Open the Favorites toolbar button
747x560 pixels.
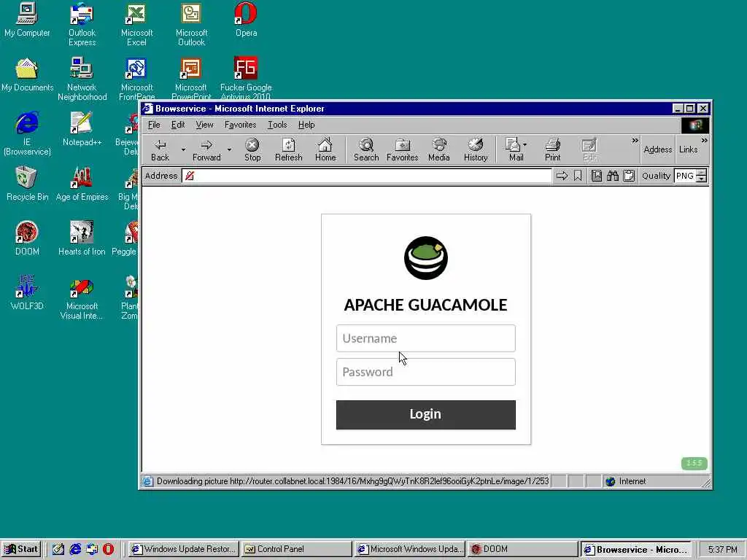(x=402, y=149)
